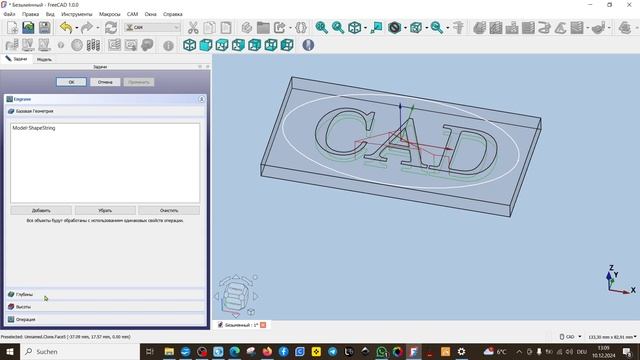Open the Справка menu
This screenshot has height=360, width=640.
click(173, 14)
